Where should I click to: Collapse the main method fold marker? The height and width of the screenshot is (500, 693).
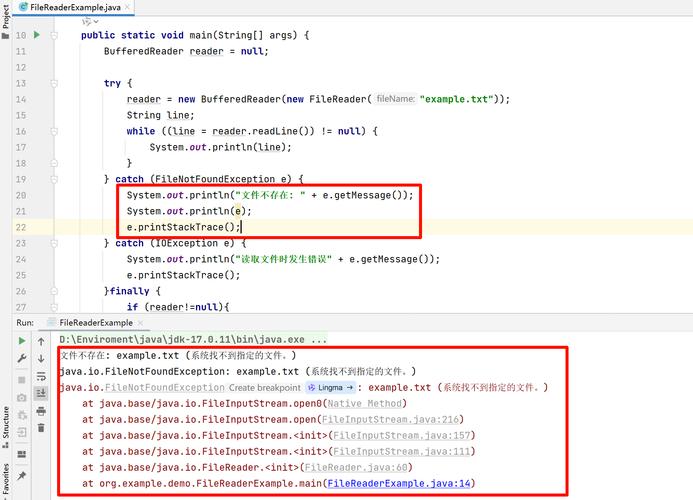point(54,35)
